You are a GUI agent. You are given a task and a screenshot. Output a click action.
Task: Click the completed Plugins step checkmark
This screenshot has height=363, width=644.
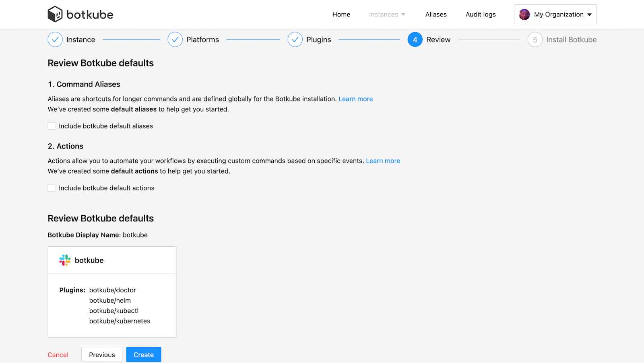295,39
